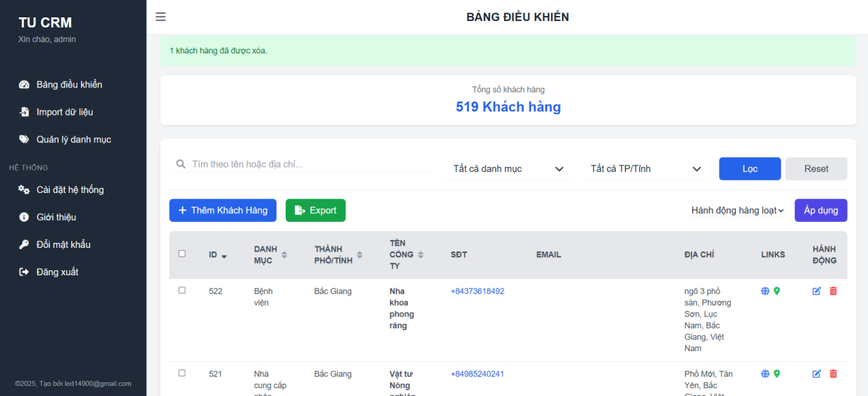The height and width of the screenshot is (396, 868).
Task: Click the magnifier icon in search box
Action: coord(181,165)
